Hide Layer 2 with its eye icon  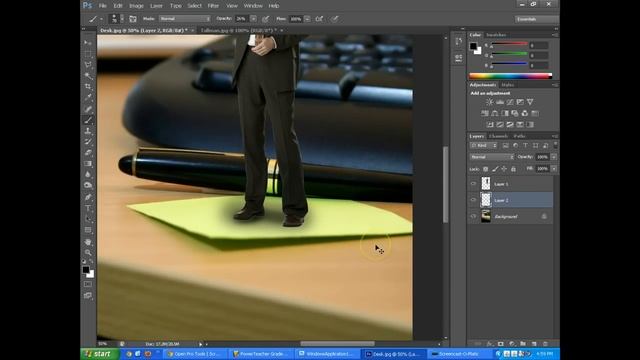(473, 200)
